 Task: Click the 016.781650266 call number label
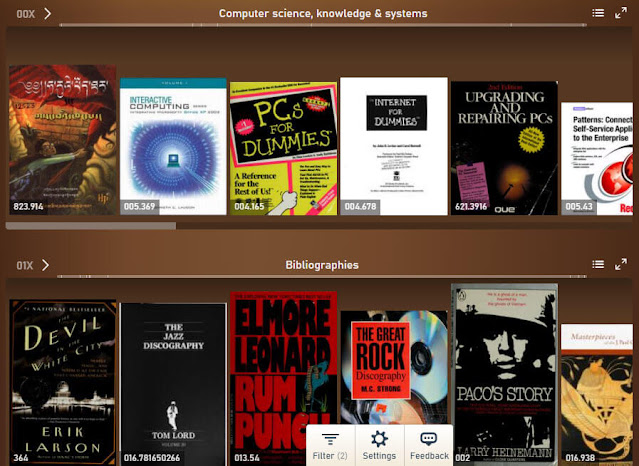coord(152,458)
